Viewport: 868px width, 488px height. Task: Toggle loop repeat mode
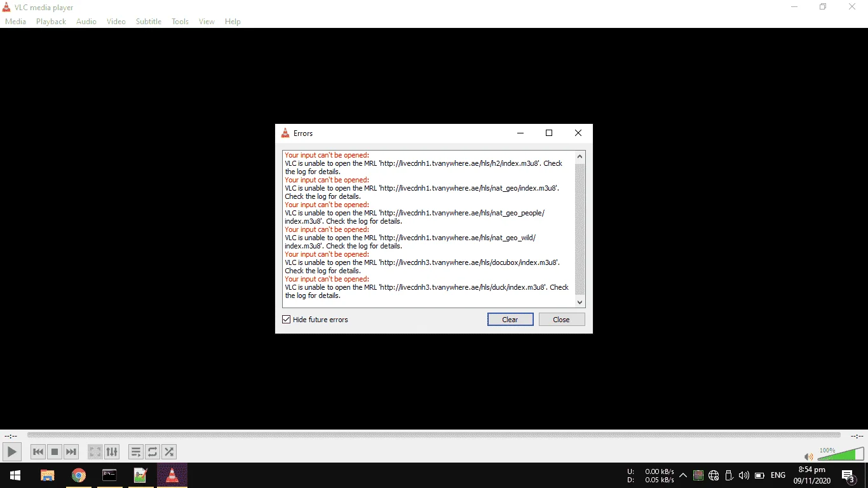pyautogui.click(x=153, y=452)
